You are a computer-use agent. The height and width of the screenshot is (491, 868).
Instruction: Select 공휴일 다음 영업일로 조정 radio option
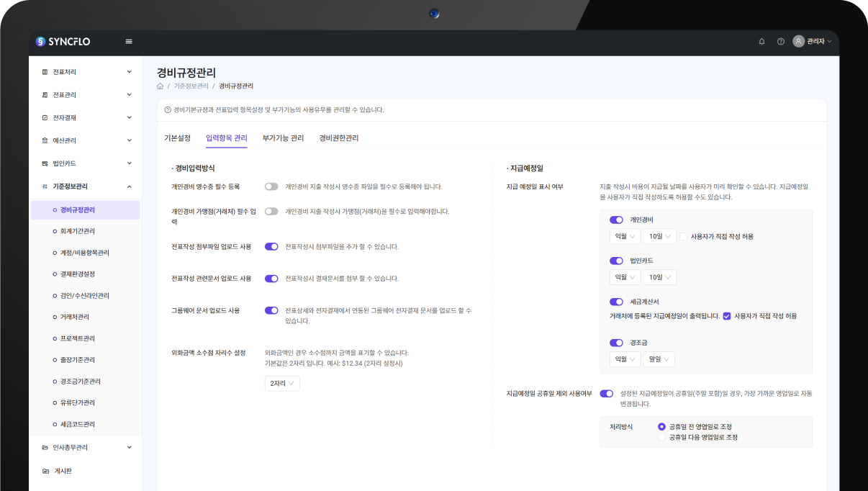(x=661, y=437)
